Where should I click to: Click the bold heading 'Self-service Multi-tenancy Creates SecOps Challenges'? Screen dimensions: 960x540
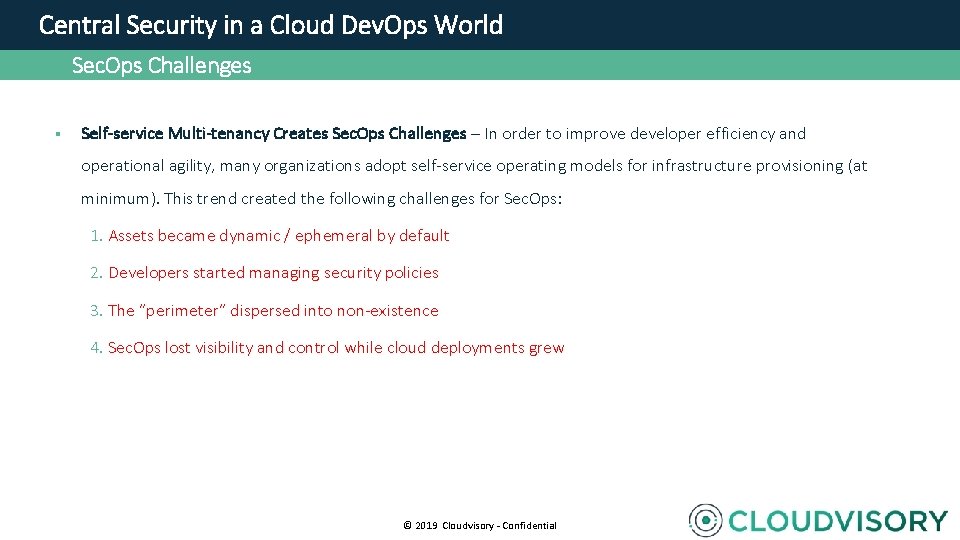(274, 133)
